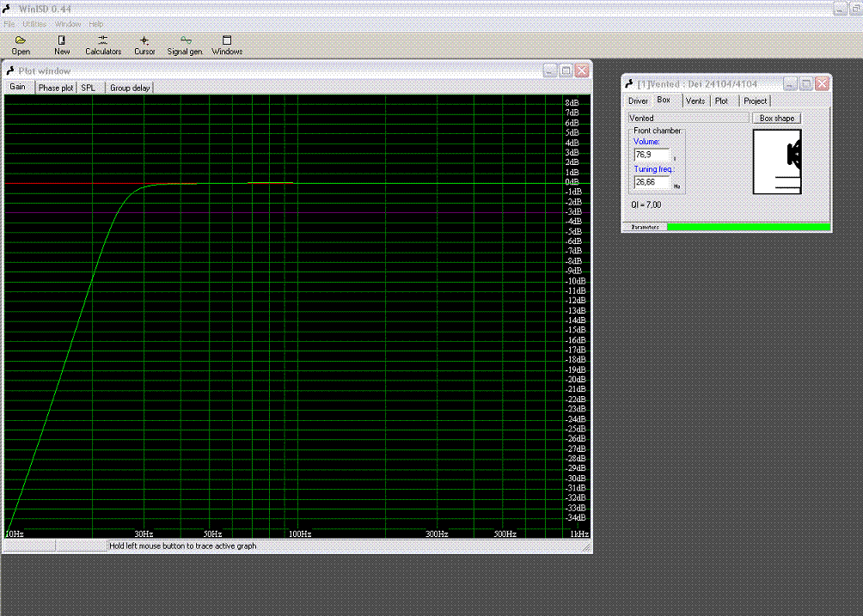This screenshot has height=616, width=863.
Task: Open the Utilities menu
Action: pyautogui.click(x=34, y=24)
